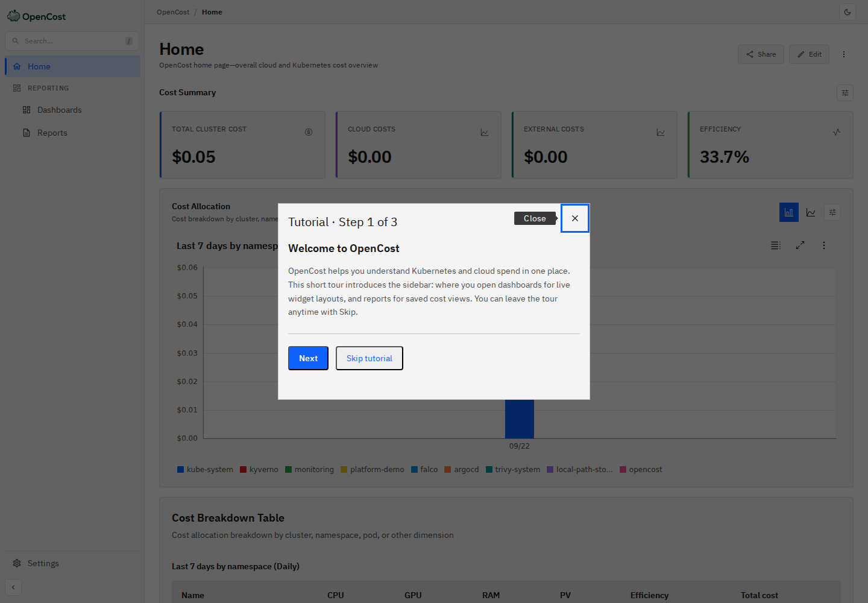Show chart as table list icon
Screen dimensions: 868x603
(x=776, y=245)
